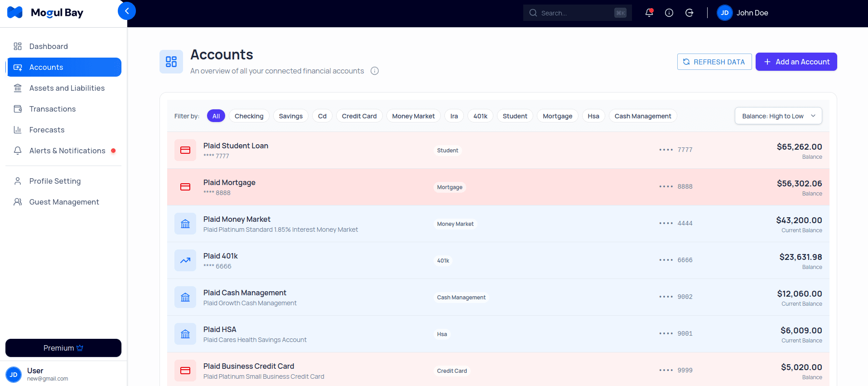The width and height of the screenshot is (868, 386).
Task: Go to Assets and Liabilities
Action: point(63,88)
